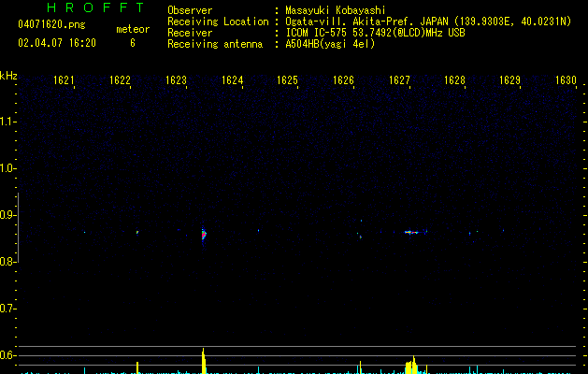Screen dimensions: 588x374
Task: Click the 1.1 kHz frequency label
Action: pos(7,122)
